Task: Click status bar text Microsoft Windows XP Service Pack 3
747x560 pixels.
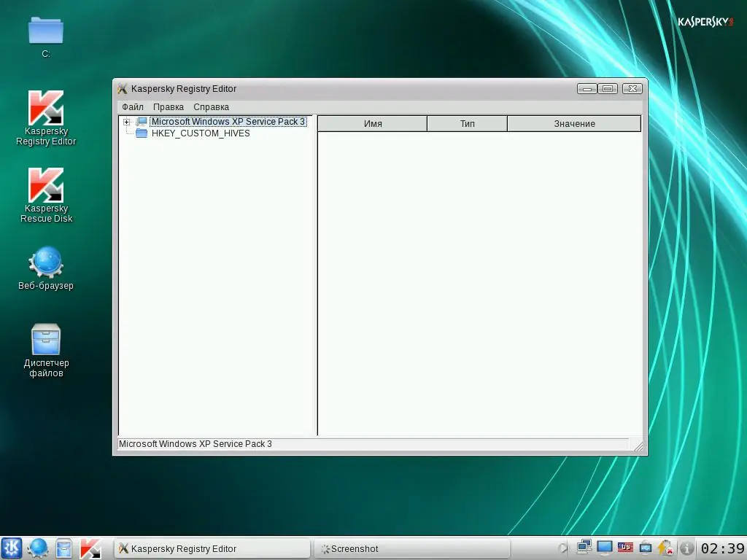Action: (196, 444)
